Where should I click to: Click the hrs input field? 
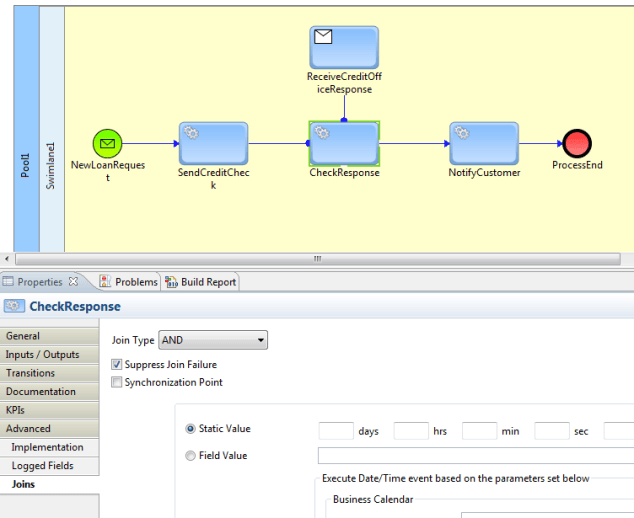point(411,431)
